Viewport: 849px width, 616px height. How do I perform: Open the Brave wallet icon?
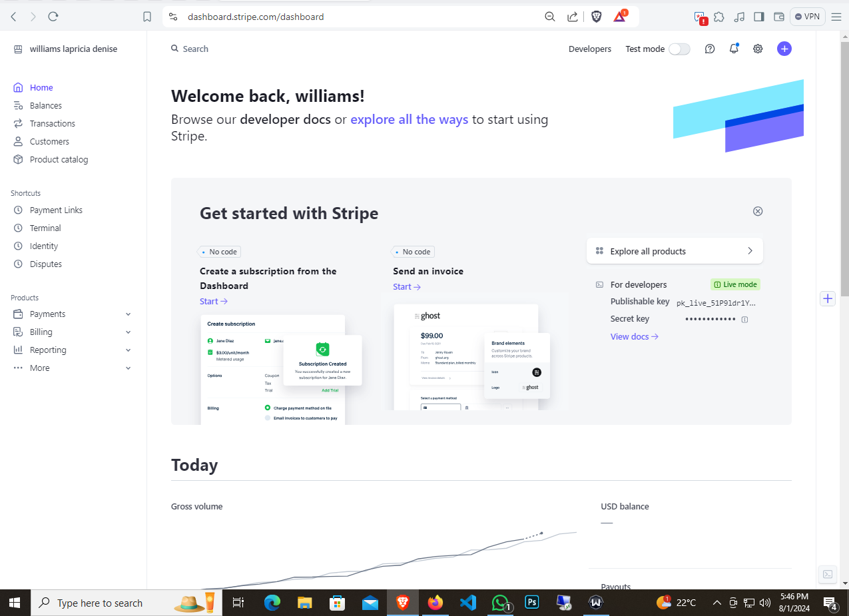click(778, 17)
